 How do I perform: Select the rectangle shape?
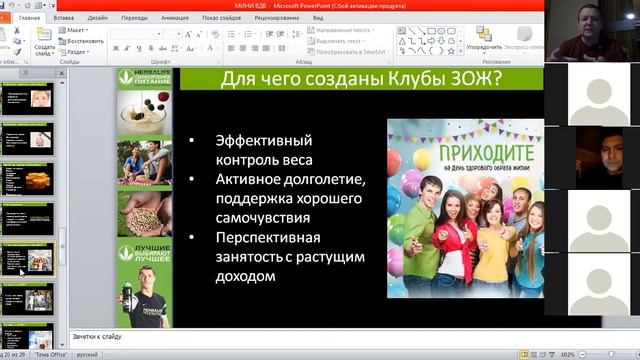pos(431,31)
